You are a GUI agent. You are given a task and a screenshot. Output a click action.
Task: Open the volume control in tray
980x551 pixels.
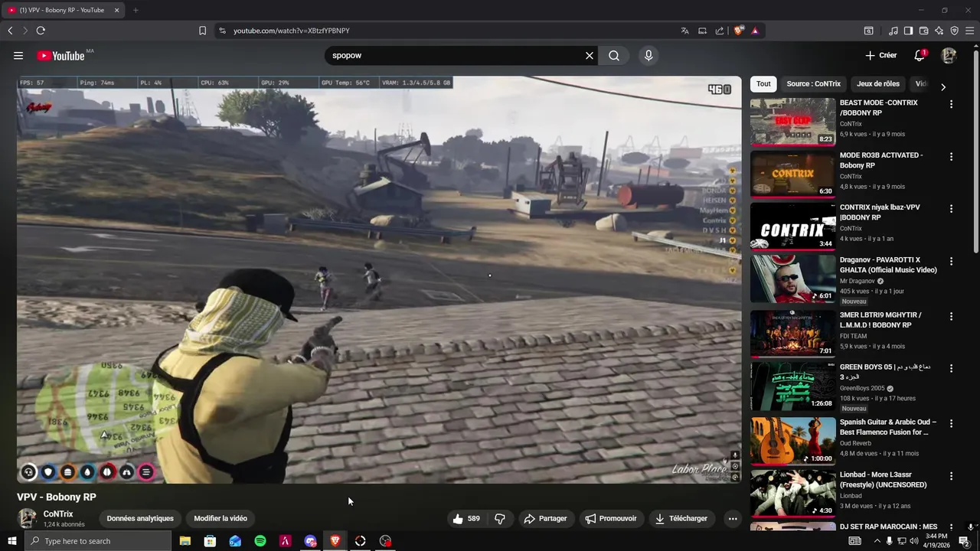[x=913, y=541]
